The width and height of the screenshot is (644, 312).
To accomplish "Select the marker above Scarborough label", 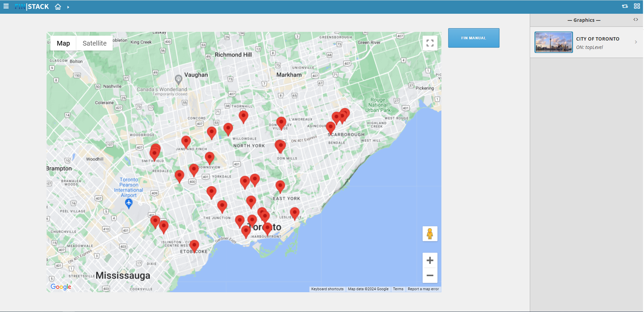I will coord(331,128).
